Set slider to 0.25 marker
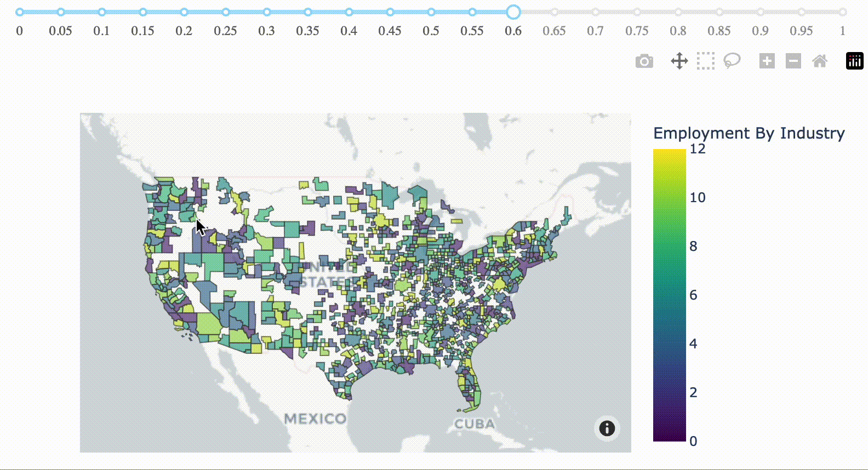Viewport: 868px width, 470px height. (x=226, y=12)
